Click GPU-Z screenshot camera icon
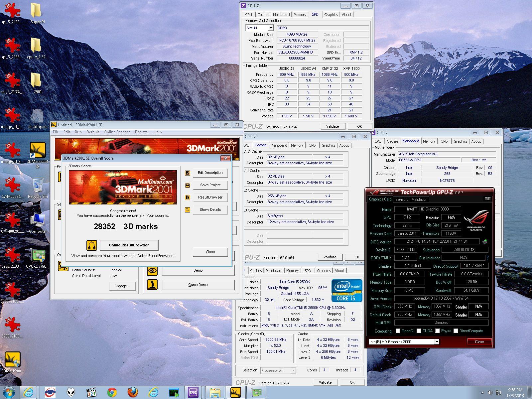The height and width of the screenshot is (399, 532). [487, 199]
